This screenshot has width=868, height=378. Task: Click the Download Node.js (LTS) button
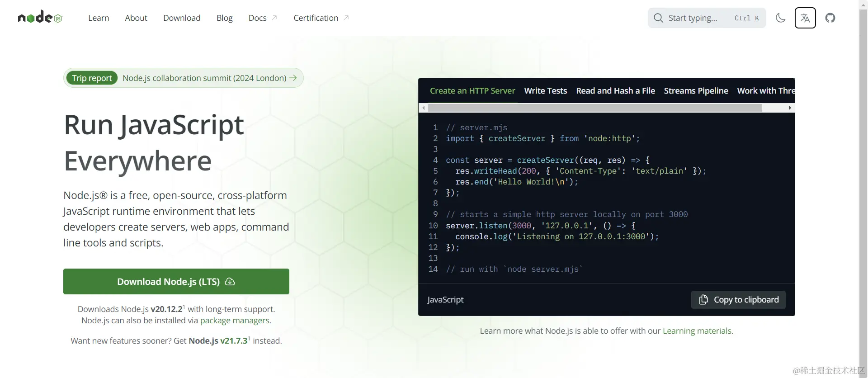pos(176,281)
